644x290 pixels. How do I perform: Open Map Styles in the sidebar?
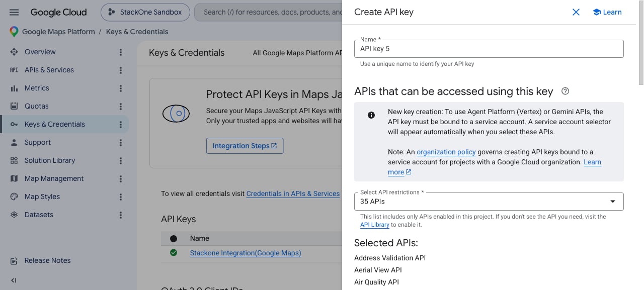[x=42, y=197]
